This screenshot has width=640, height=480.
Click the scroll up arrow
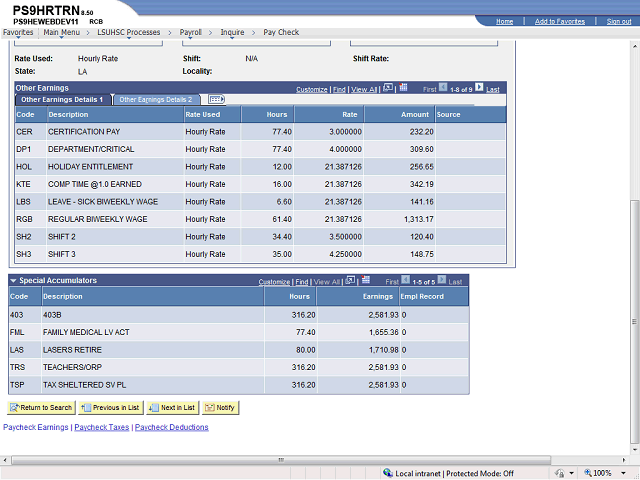click(634, 46)
